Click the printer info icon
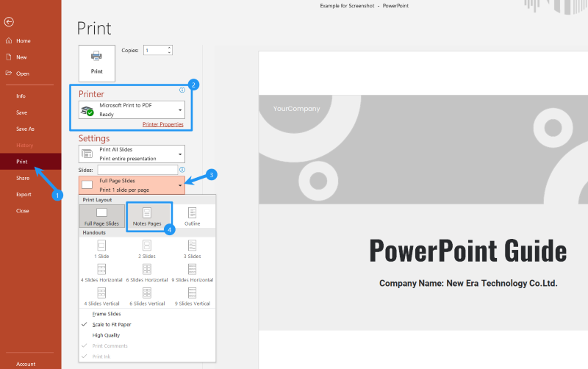The image size is (588, 369). pyautogui.click(x=182, y=90)
